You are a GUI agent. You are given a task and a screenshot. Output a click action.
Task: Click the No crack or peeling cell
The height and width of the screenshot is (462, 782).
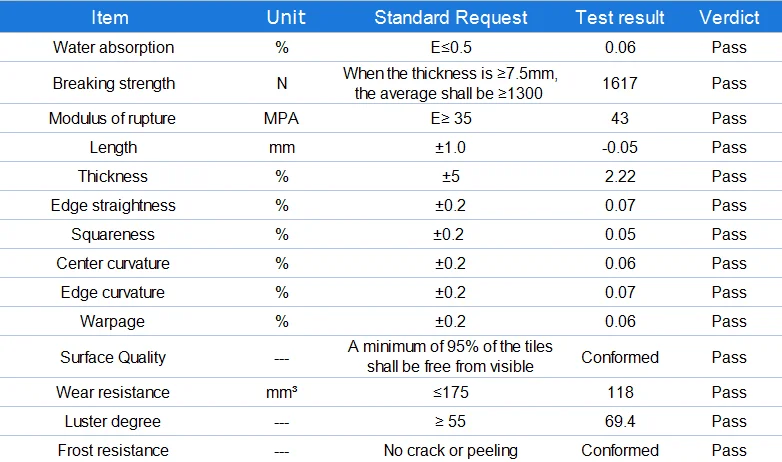coord(450,450)
